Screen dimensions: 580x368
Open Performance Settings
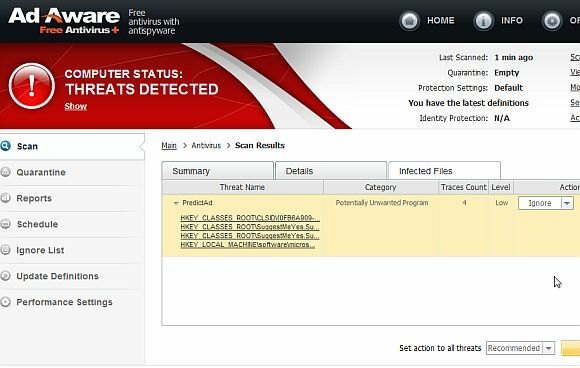click(x=72, y=302)
